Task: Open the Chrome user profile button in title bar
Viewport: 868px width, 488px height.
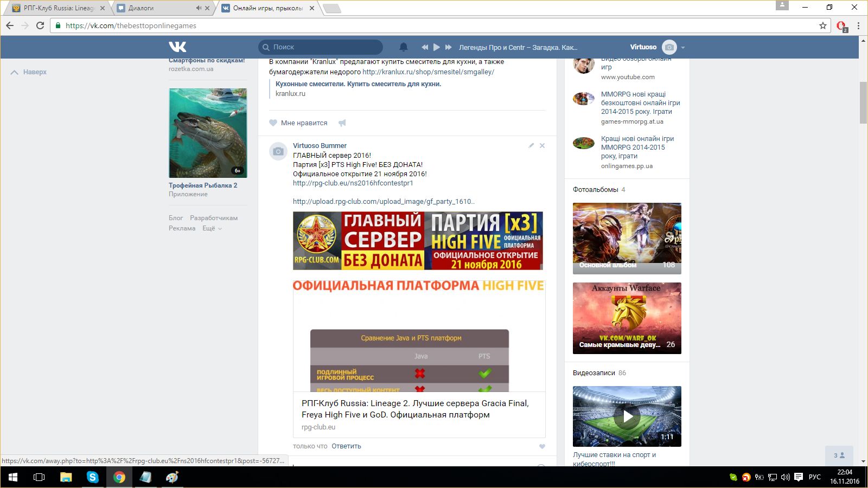Action: 782,5
